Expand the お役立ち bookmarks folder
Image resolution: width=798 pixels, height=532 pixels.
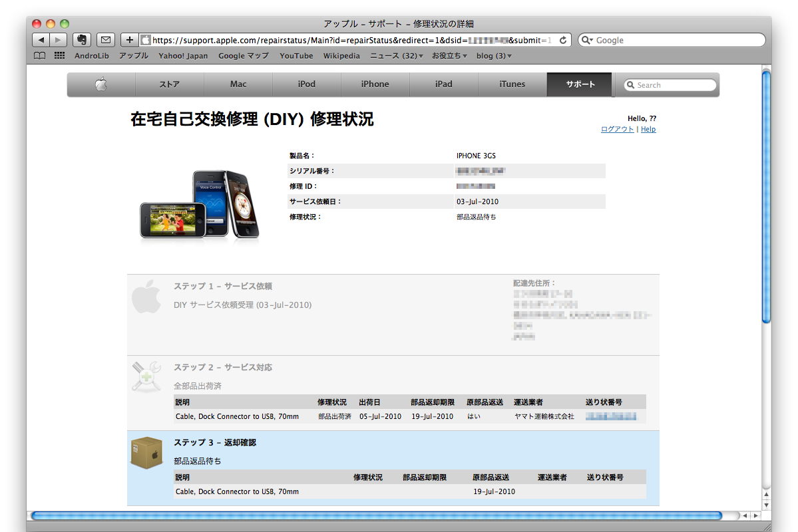(x=449, y=56)
